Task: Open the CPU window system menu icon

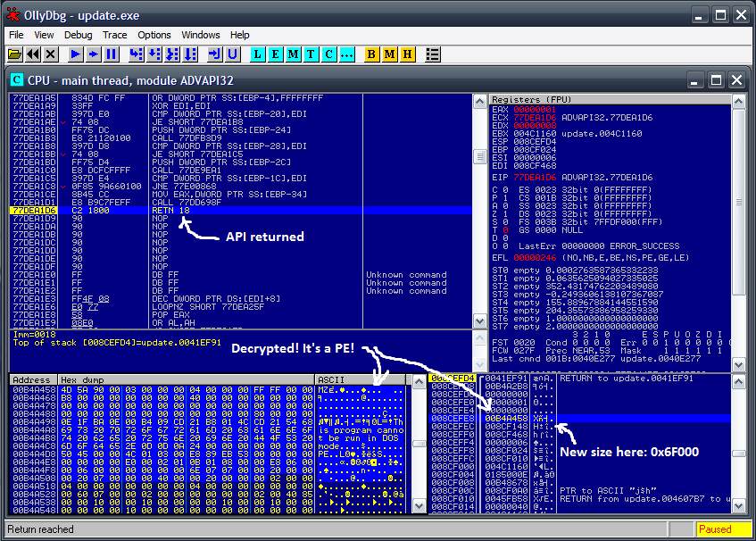Action: click(x=17, y=79)
